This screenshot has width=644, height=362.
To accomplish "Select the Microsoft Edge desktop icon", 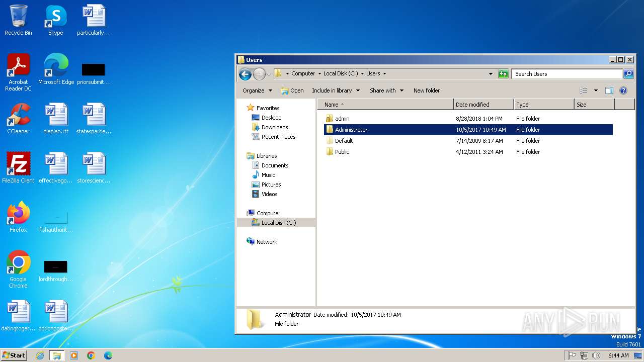I will pos(56,70).
